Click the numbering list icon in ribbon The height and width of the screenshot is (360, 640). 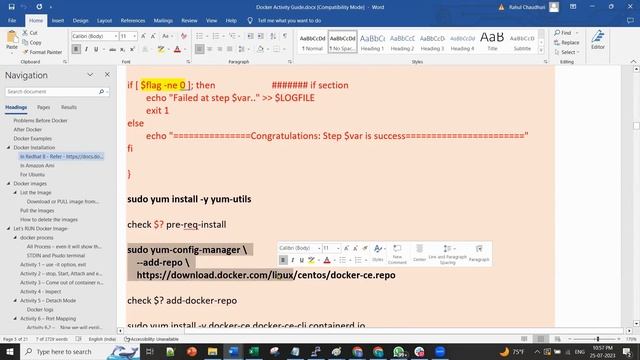(x=216, y=36)
